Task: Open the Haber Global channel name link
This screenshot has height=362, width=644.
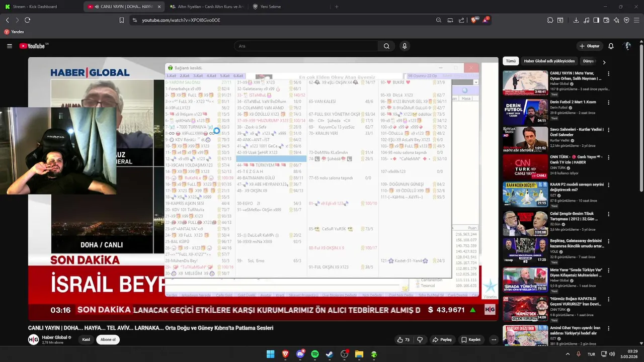Action: coord(54,337)
